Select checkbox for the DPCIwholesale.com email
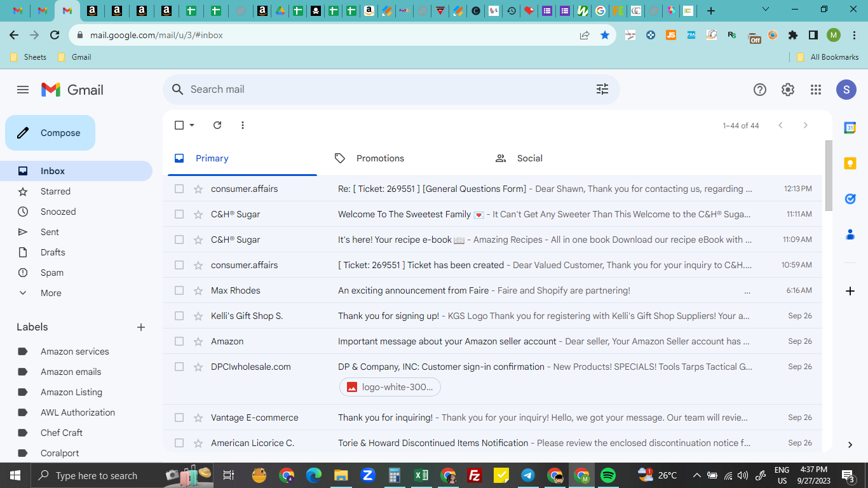This screenshot has height=488, width=868. pyautogui.click(x=179, y=367)
